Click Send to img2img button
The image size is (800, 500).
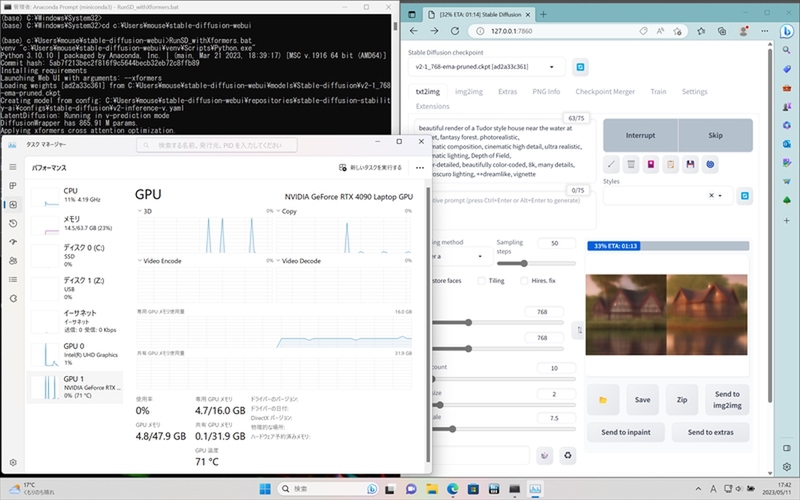point(727,399)
